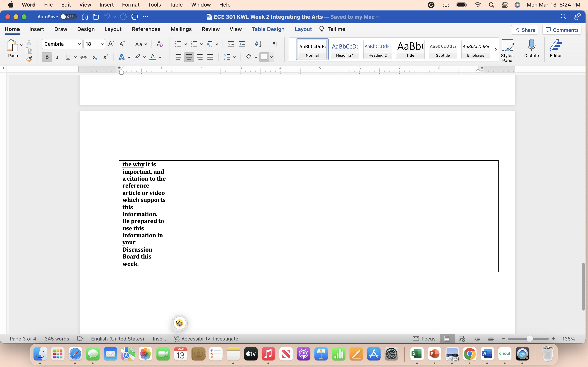Click the Share button
The height and width of the screenshot is (367, 588).
coord(525,30)
